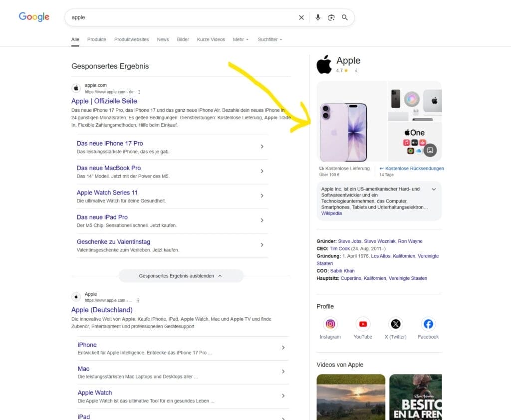Image resolution: width=511 pixels, height=420 pixels.
Task: Expand the Mehr dropdown
Action: pyautogui.click(x=241, y=39)
